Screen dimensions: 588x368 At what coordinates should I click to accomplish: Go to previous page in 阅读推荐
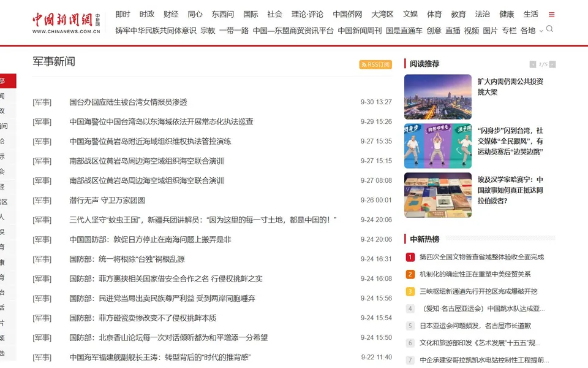pyautogui.click(x=532, y=64)
